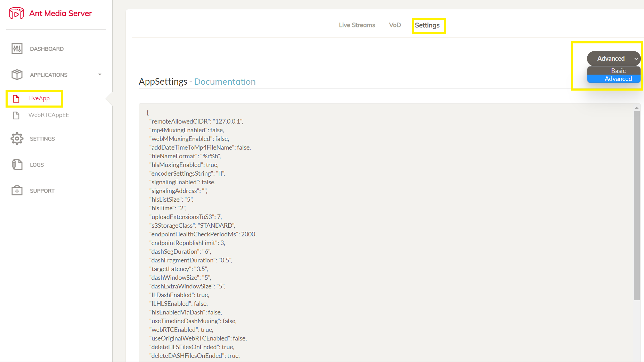This screenshot has height=362, width=644.
Task: Click the "fileNameFormat" line
Action: (185, 156)
